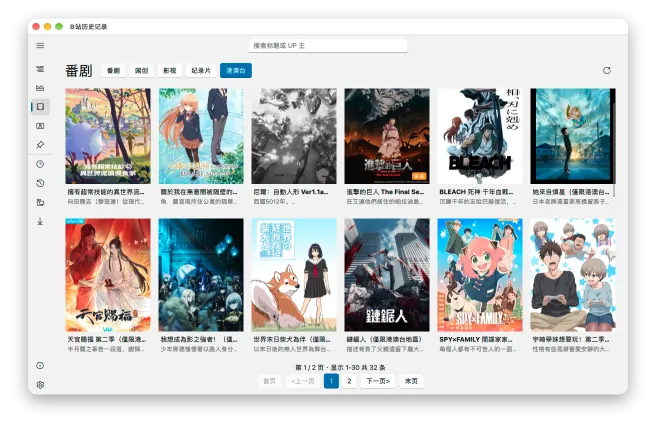Viewport: 656px width, 432px height.
Task: Open the download arrow icon in sidebar
Action: point(40,221)
